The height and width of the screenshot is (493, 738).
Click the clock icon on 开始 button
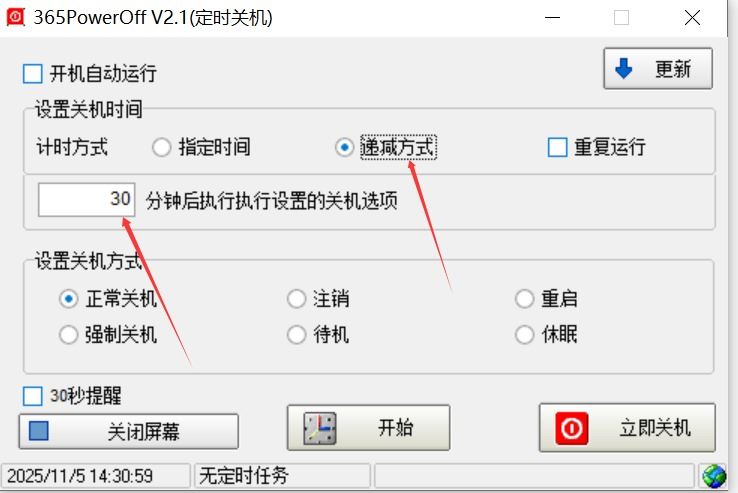point(320,428)
